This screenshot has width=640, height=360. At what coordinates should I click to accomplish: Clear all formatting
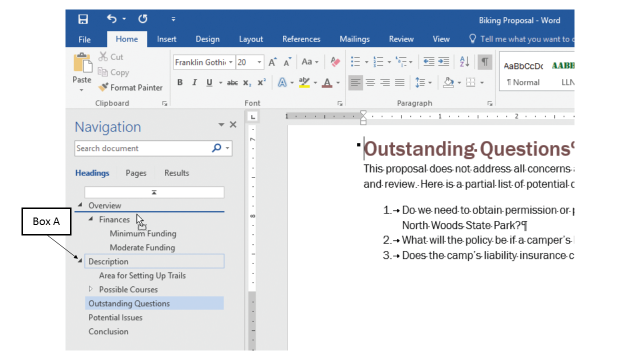tap(336, 62)
